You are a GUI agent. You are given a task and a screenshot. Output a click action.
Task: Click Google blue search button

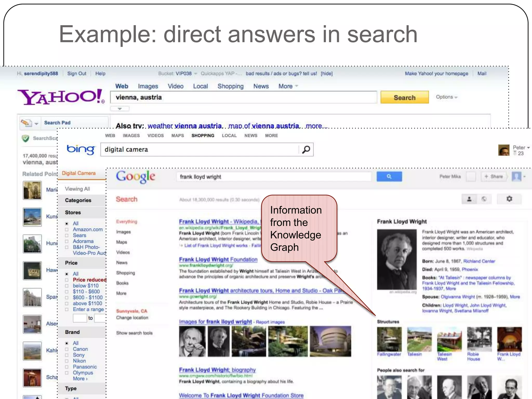pyautogui.click(x=389, y=176)
